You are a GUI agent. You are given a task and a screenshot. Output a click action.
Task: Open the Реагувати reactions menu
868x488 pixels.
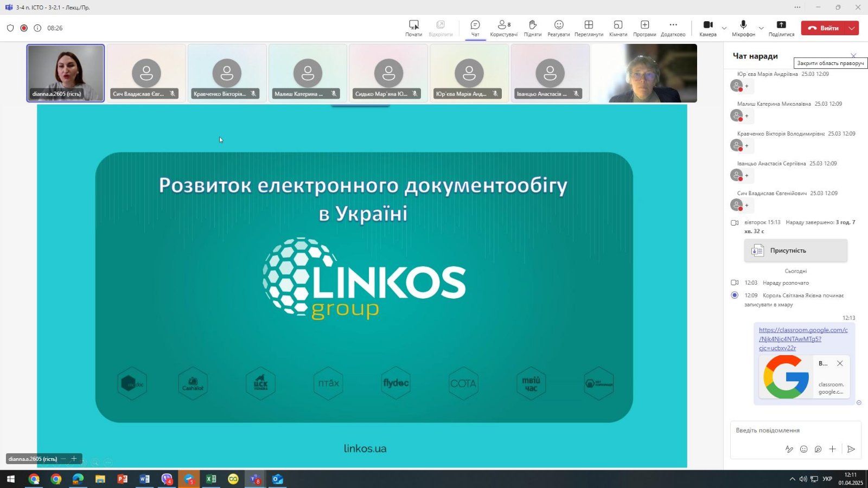[x=559, y=28]
